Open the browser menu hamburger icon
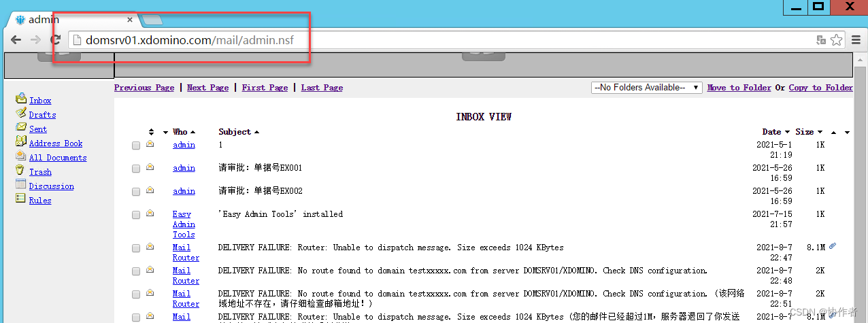The height and width of the screenshot is (323, 868). [x=856, y=40]
